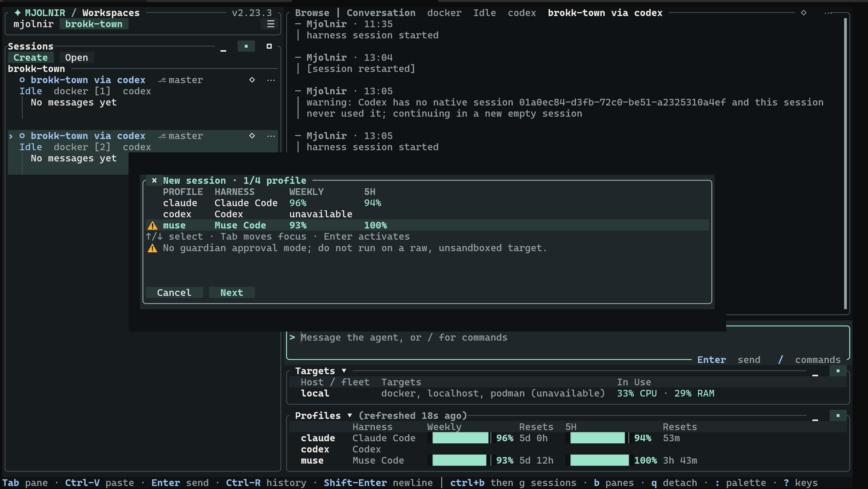Click diamond icon on docker [1] session
The height and width of the screenshot is (489, 868).
[x=252, y=80]
